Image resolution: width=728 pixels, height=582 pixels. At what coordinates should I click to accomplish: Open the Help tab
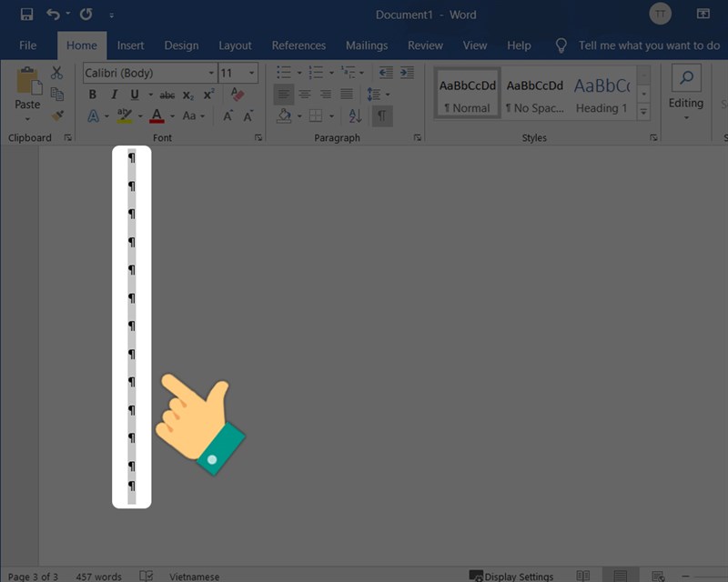519,45
